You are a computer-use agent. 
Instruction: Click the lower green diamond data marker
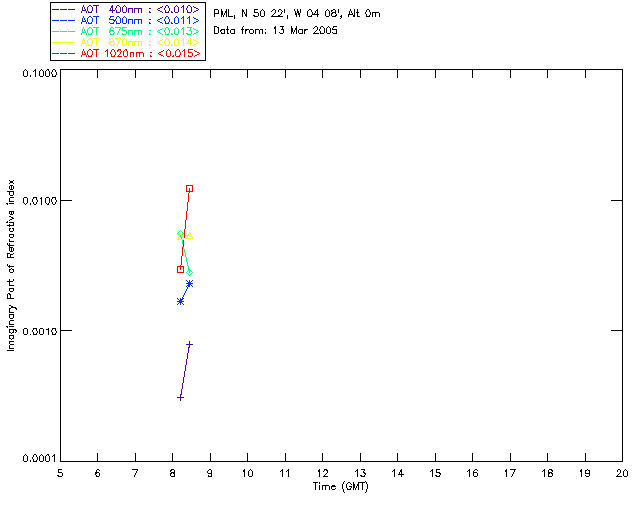point(189,272)
